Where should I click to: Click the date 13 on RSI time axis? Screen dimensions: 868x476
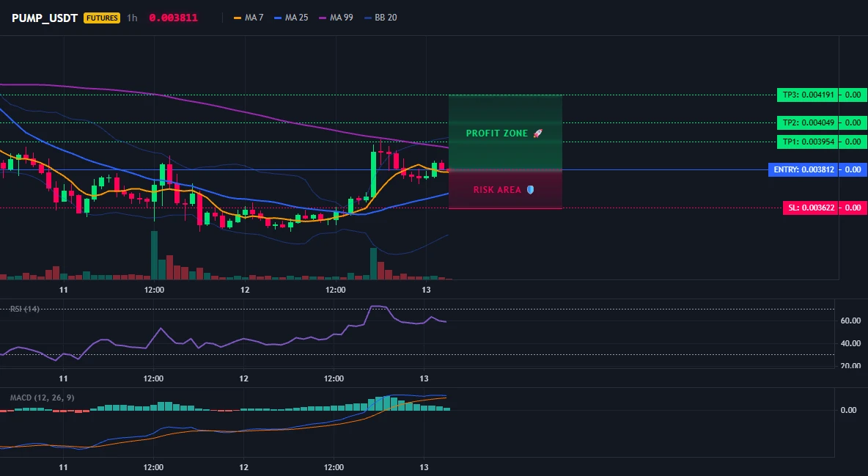pyautogui.click(x=424, y=378)
